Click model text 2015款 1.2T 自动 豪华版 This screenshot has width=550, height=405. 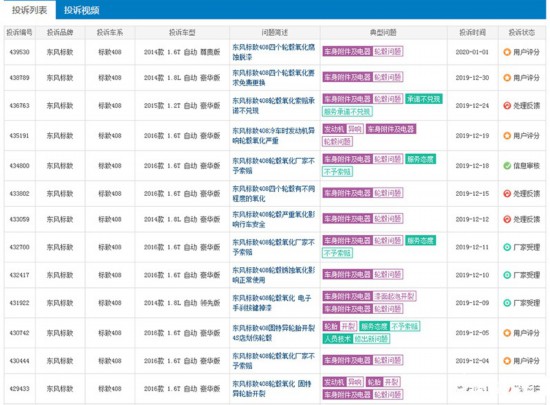point(182,106)
